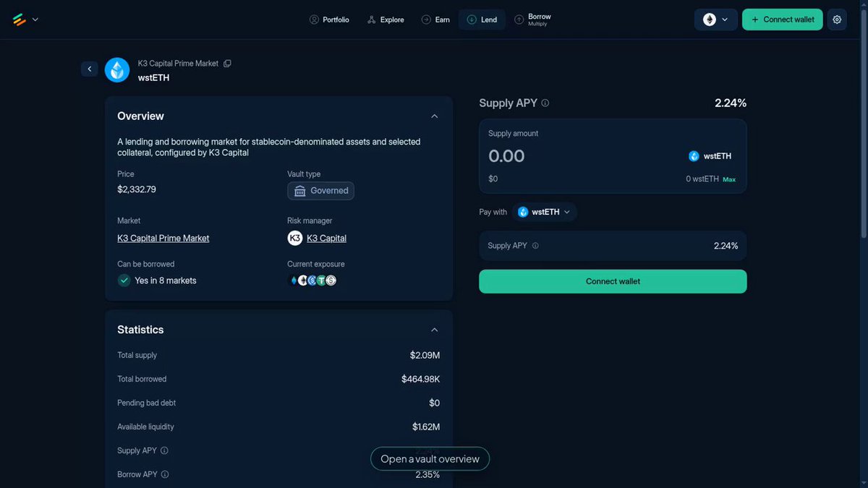Click the Pending bad debt value $0
The width and height of the screenshot is (868, 488).
click(435, 403)
